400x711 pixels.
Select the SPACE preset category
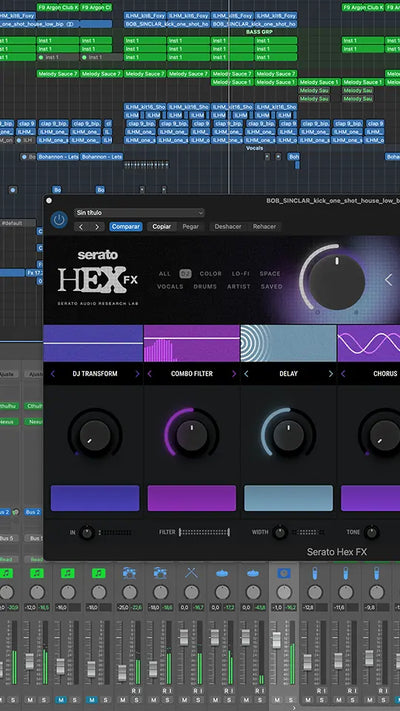(270, 274)
